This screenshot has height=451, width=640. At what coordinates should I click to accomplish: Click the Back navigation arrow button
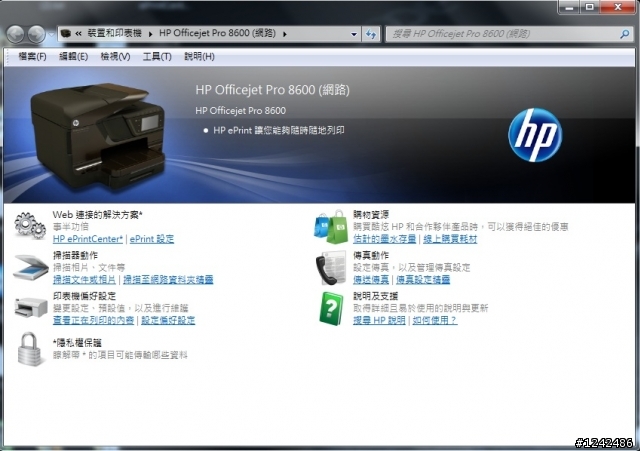click(16, 34)
